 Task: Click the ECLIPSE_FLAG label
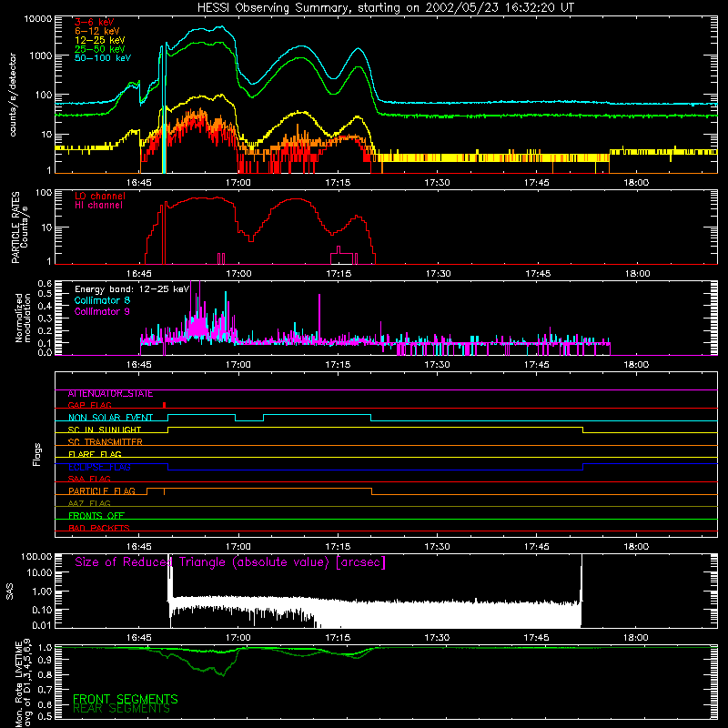pos(99,467)
